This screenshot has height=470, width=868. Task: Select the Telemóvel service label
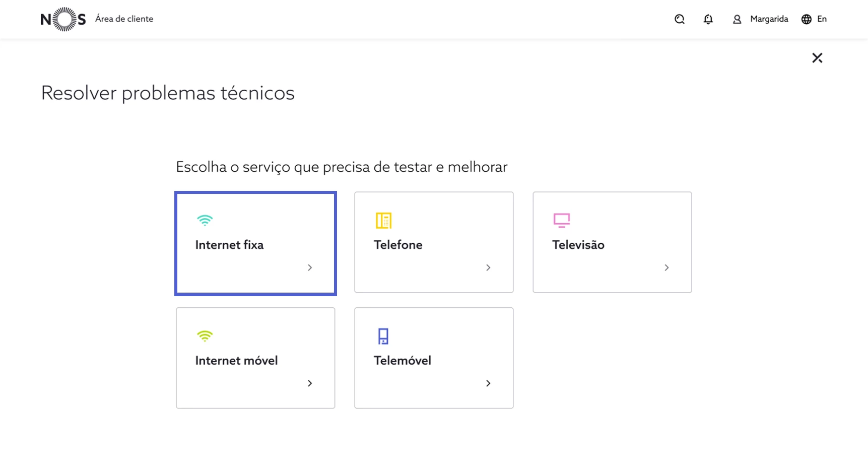(402, 361)
